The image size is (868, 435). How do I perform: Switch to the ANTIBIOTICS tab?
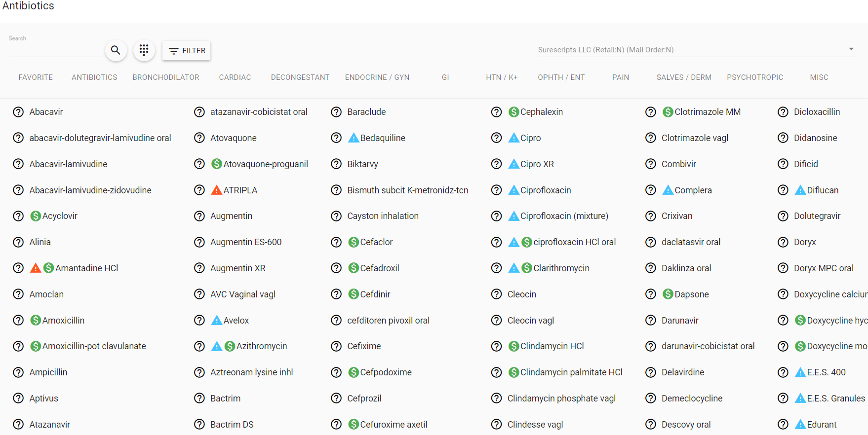(x=94, y=77)
